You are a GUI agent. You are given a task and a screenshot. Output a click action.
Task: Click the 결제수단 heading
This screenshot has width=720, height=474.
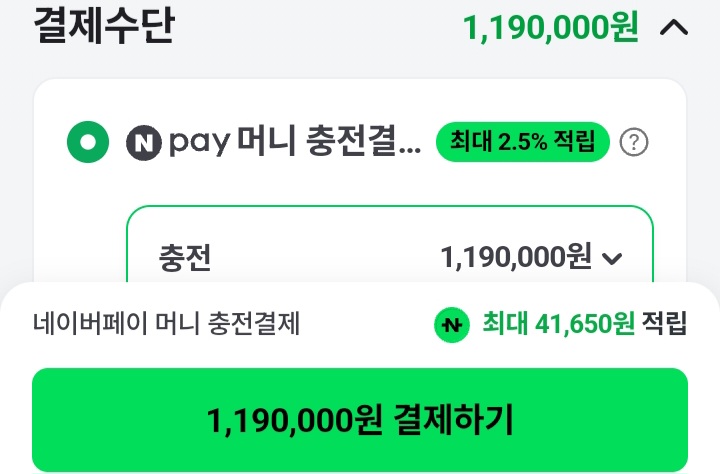(x=104, y=26)
